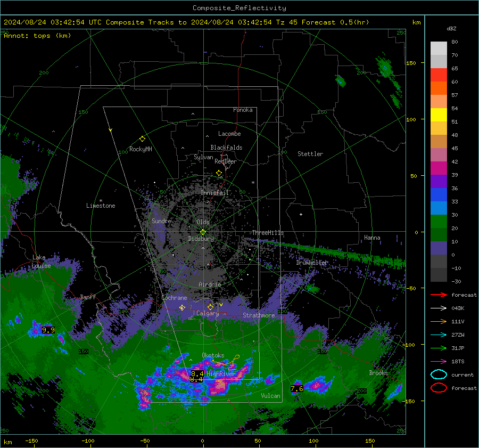Click the 80 dBZ light gray swatch

click(439, 48)
